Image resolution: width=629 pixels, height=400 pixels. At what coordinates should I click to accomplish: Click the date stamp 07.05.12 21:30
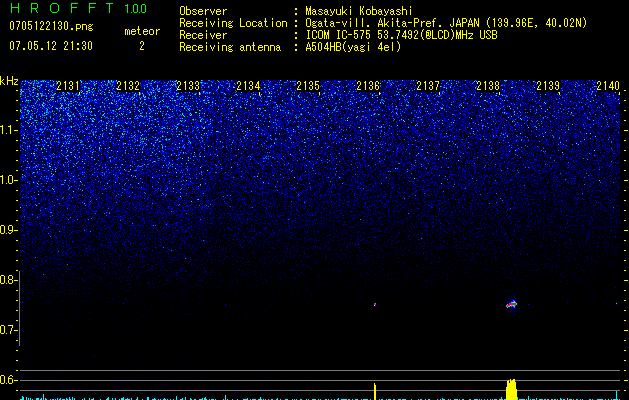[51, 46]
